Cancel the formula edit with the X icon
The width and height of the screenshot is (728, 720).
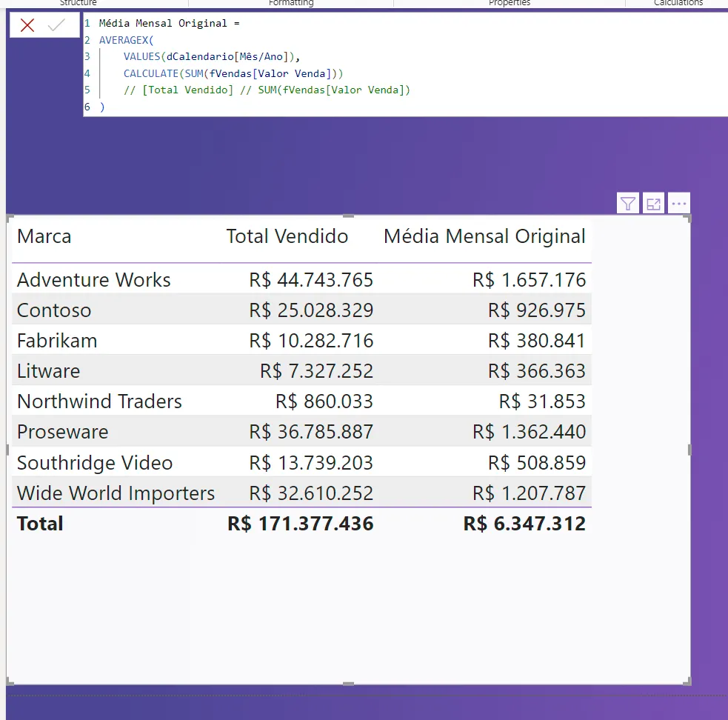[x=27, y=25]
